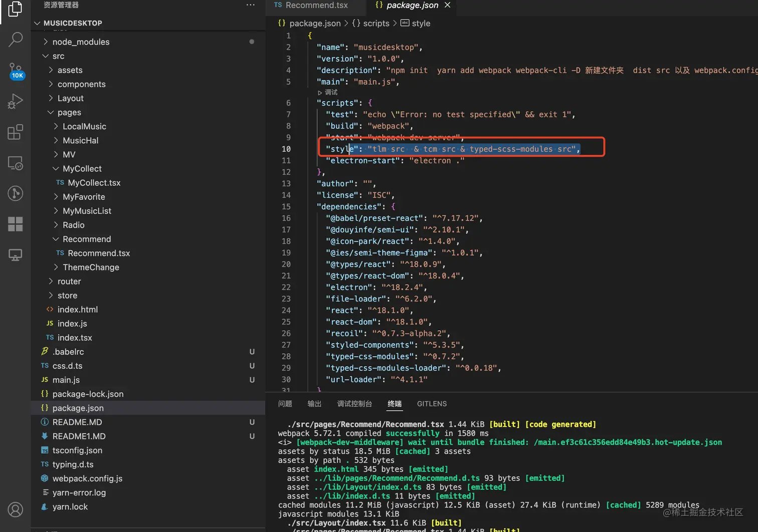The image size is (758, 532).
Task: Open Recommend.tsx in the file tree
Action: click(148, 253)
